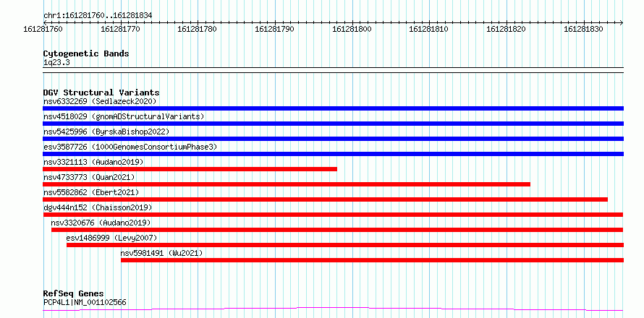The height and width of the screenshot is (318, 644).
Task: Select the 1q23.3 cytogenetic band label
Action: pos(56,62)
